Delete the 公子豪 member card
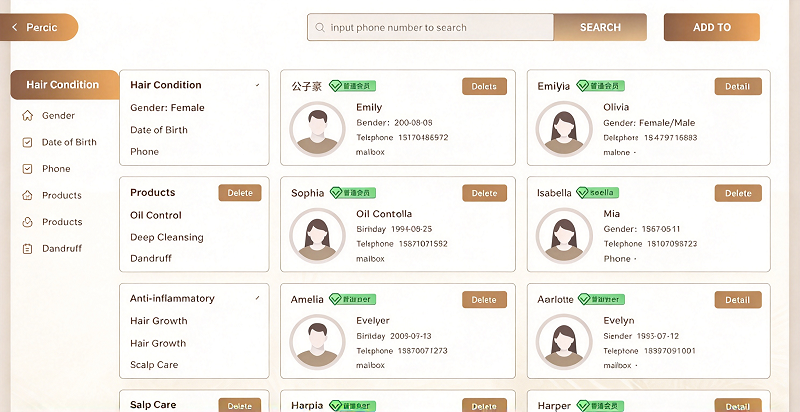 pyautogui.click(x=484, y=86)
